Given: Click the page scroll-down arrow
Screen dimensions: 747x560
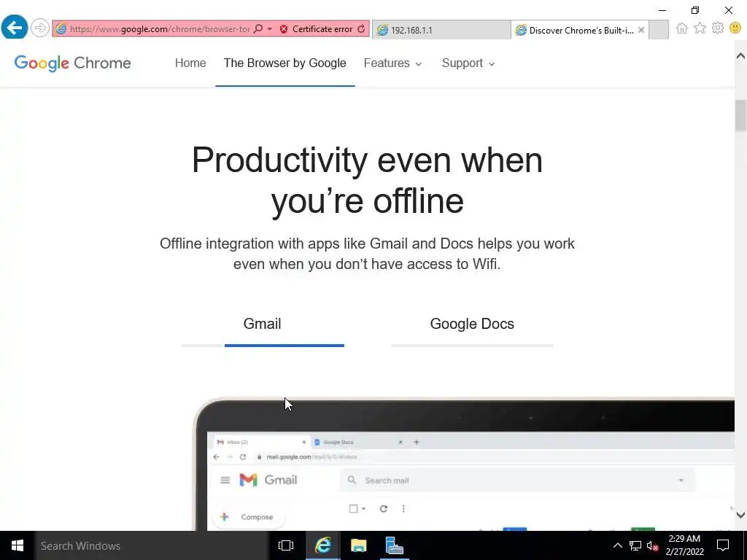Looking at the screenshot, I should point(740,515).
